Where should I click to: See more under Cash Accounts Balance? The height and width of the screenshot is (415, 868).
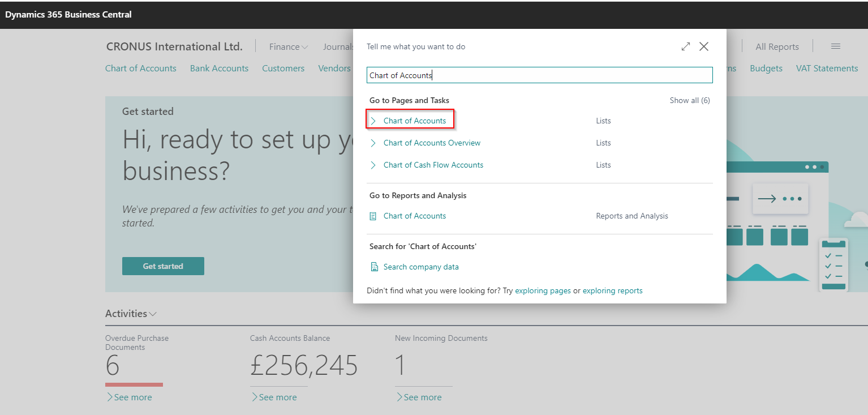274,397
